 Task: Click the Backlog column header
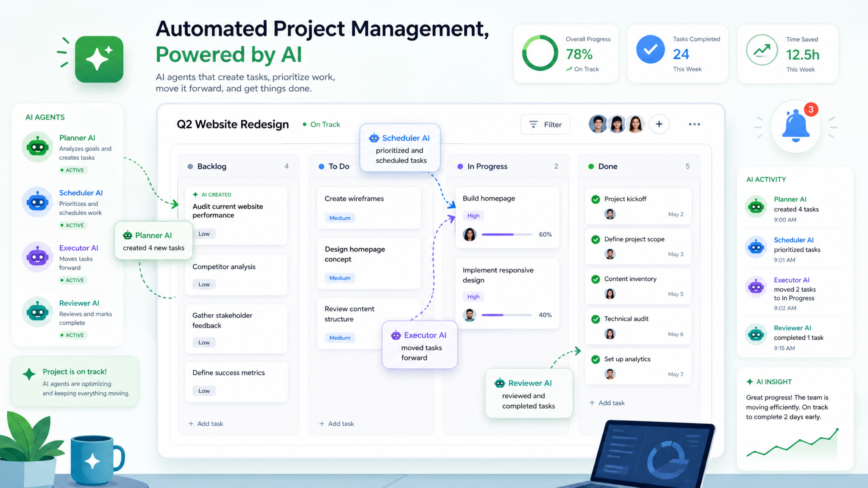[238, 166]
